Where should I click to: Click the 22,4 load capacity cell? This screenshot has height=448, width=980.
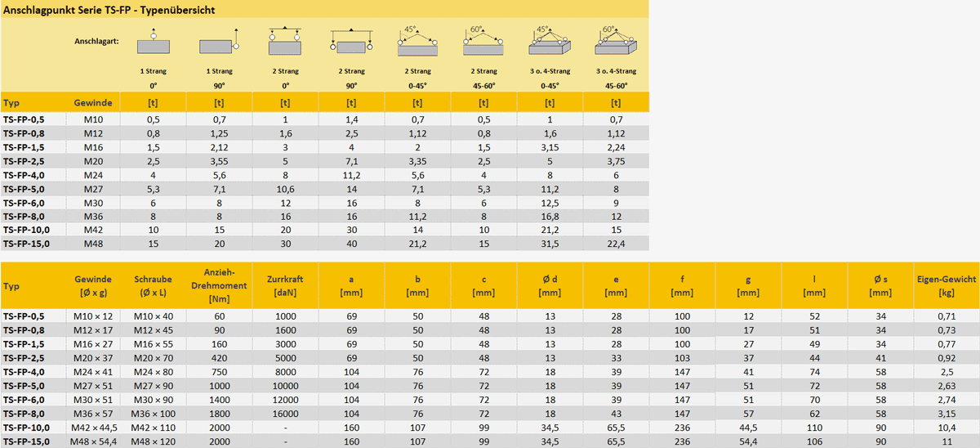pos(616,244)
